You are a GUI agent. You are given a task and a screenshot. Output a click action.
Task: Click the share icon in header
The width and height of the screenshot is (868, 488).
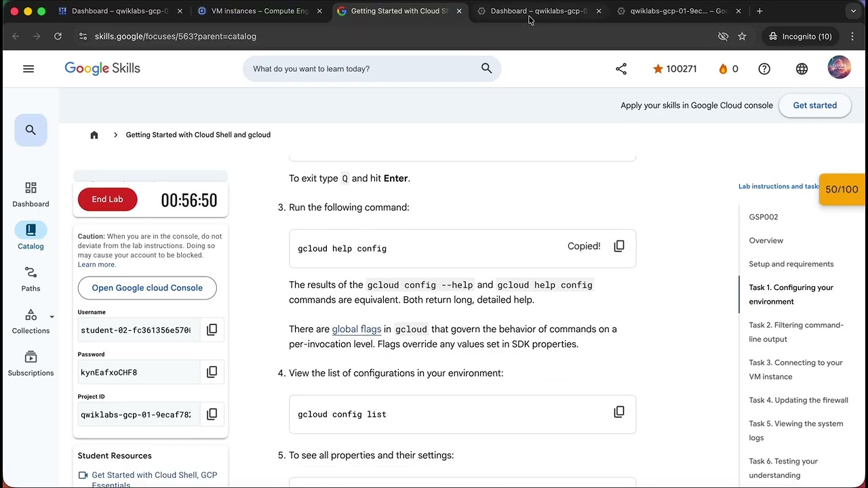pyautogui.click(x=621, y=68)
